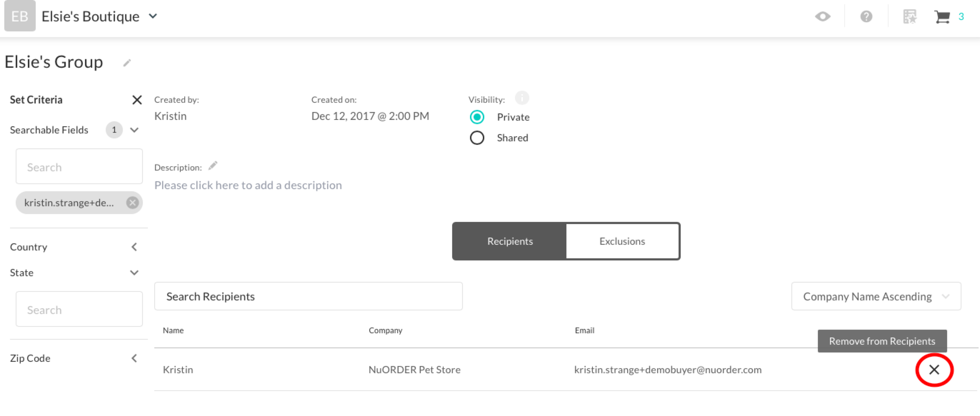Click the Searchable Fields search input
Viewport: 980px width, 416px height.
click(79, 166)
